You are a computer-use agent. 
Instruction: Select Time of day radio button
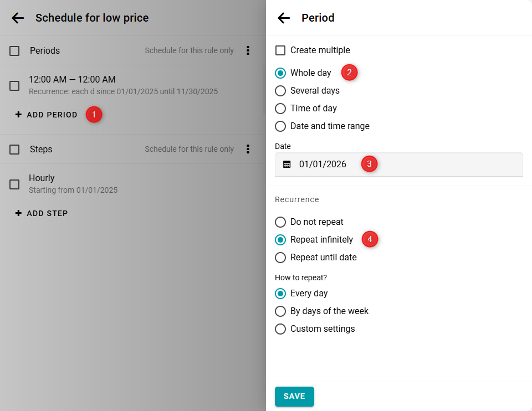click(x=280, y=109)
